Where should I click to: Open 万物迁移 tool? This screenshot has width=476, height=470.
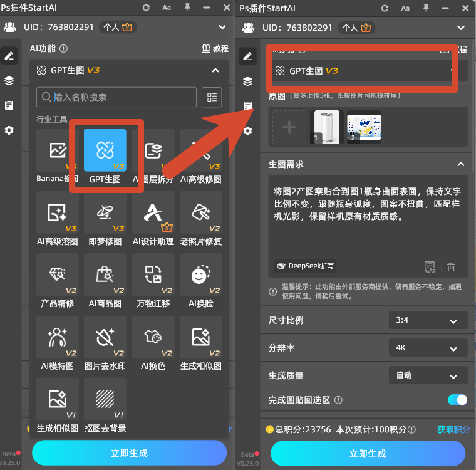153,274
